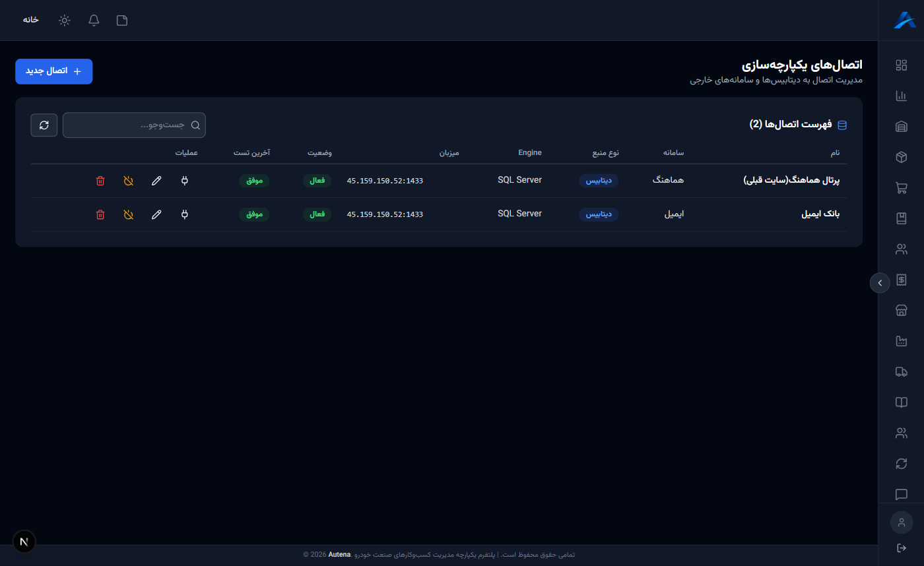Open the shopping cart icon in sidebar
Screen dimensions: 924x566
(901, 188)
